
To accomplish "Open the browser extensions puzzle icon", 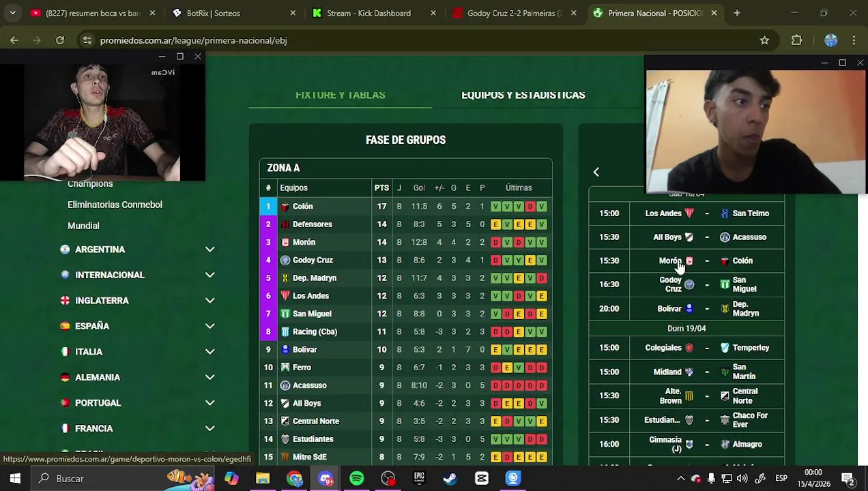I will (x=796, y=40).
